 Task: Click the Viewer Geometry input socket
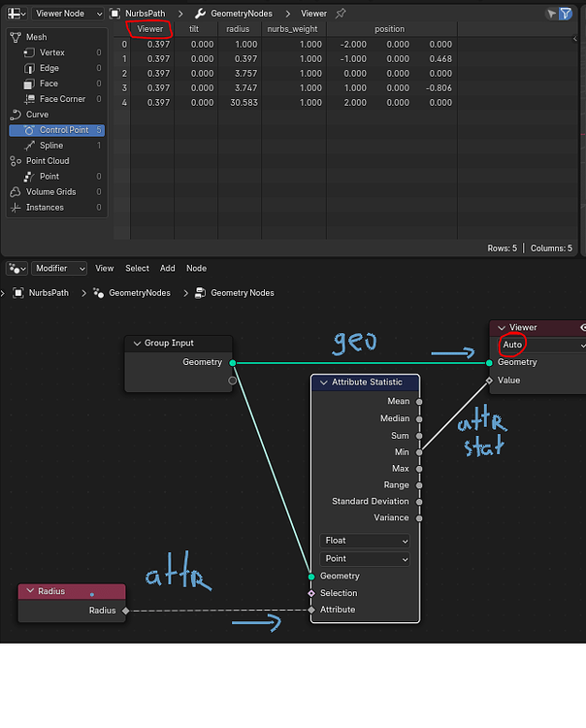[x=489, y=363]
